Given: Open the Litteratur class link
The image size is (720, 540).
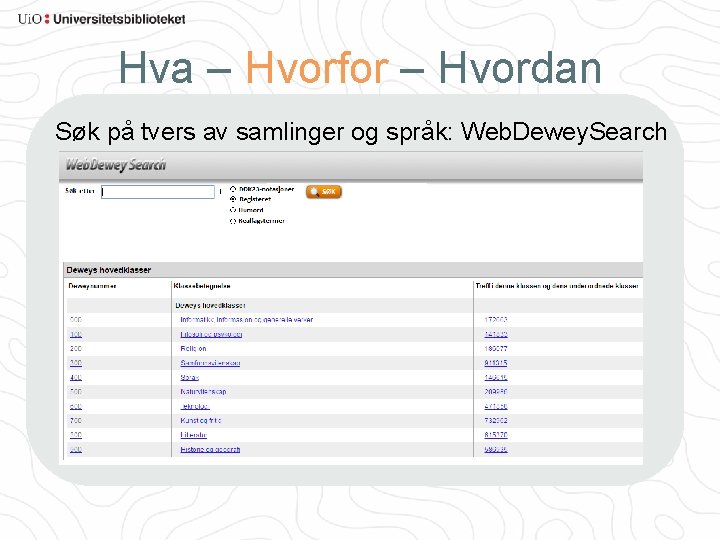Looking at the screenshot, I should click(193, 435).
